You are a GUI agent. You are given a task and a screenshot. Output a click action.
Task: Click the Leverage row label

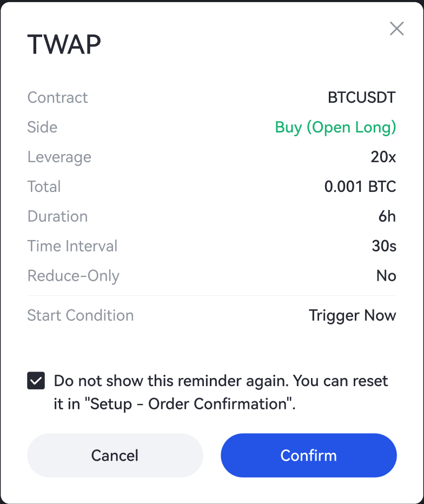point(59,157)
